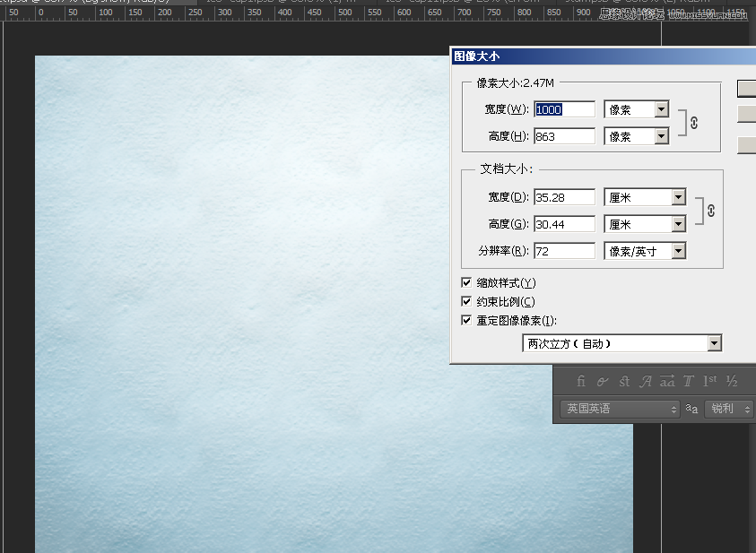Click the standard ligatures (fi) icon
The width and height of the screenshot is (756, 553).
point(580,381)
